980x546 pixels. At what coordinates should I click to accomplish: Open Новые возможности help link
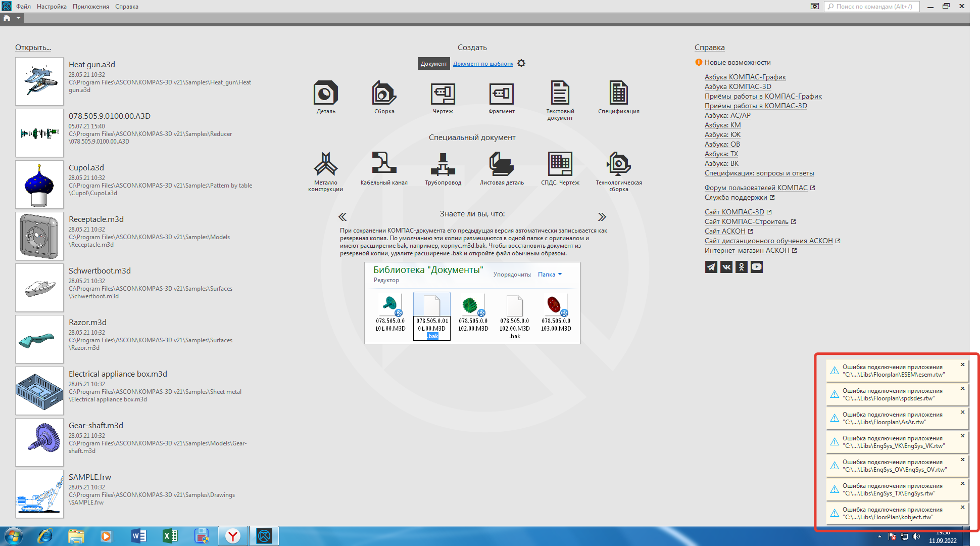coord(738,62)
